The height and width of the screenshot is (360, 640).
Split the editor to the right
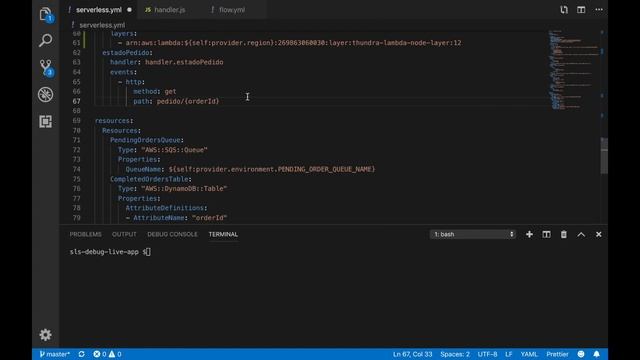click(x=581, y=10)
